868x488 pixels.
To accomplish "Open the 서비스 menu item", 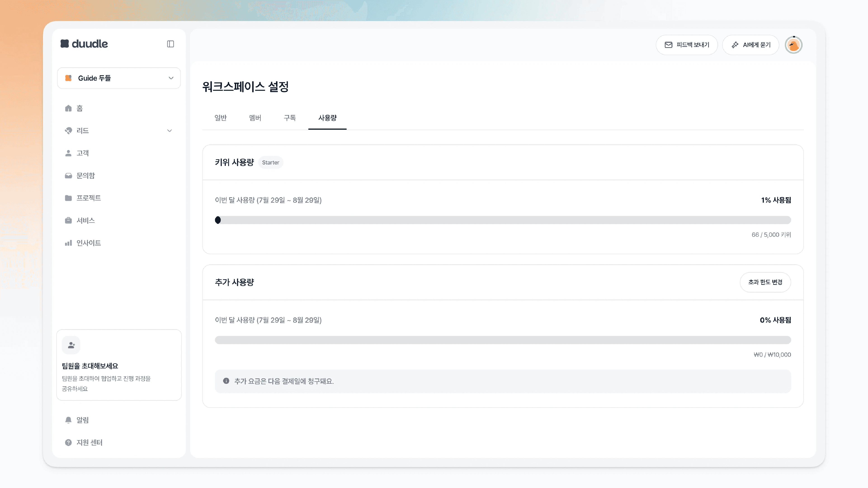I will click(119, 221).
